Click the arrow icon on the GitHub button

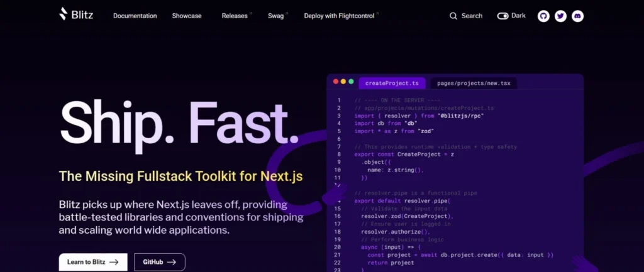coord(171,262)
